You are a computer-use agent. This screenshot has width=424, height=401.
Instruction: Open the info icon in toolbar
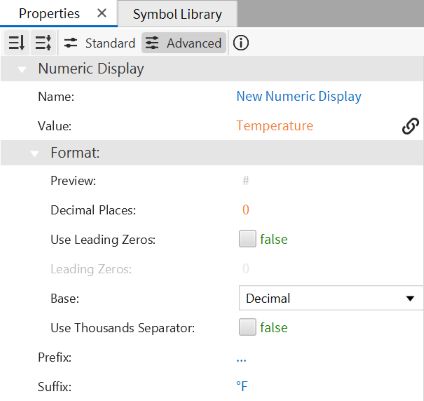click(x=241, y=43)
